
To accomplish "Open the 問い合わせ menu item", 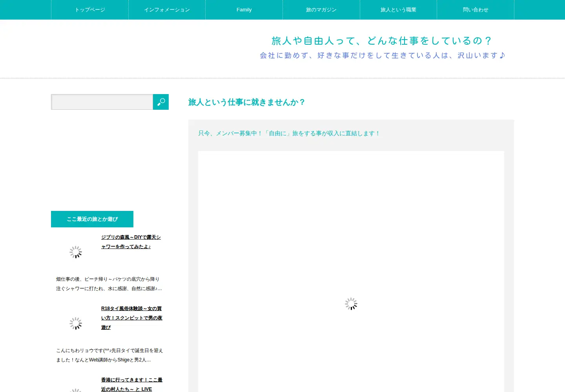I will click(476, 10).
